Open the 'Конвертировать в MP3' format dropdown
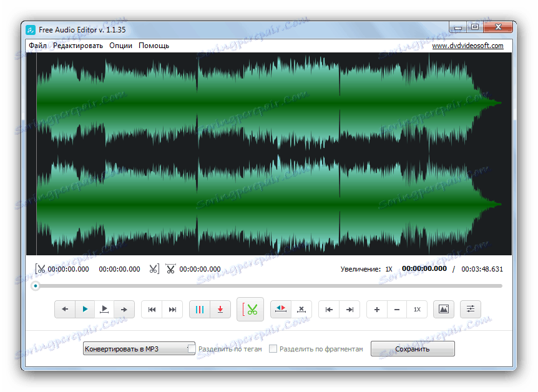The width and height of the screenshot is (538, 392). click(139, 349)
